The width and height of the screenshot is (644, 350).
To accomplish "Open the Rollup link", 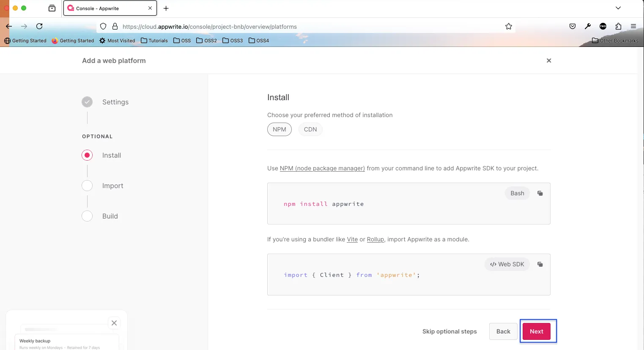I will 375,239.
